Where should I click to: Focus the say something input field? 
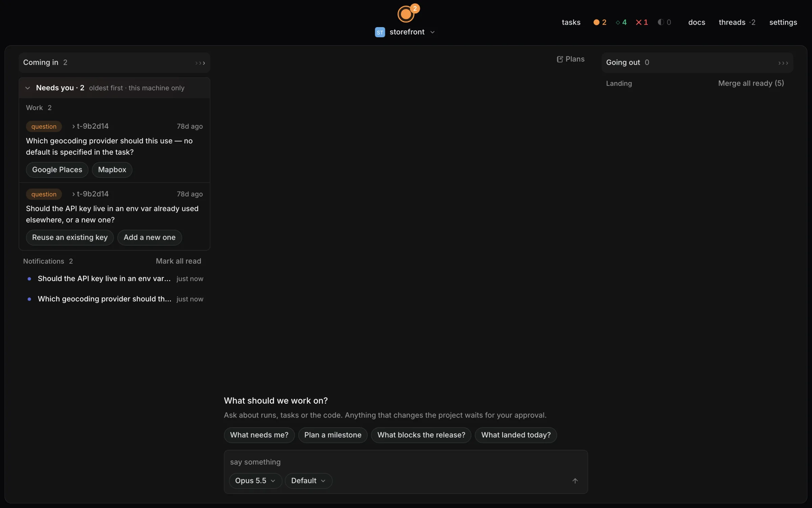click(406, 462)
